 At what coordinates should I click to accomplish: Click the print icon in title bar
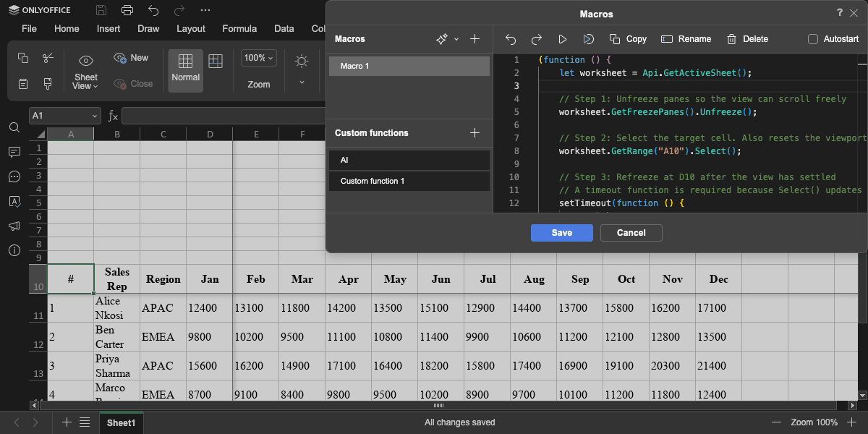tap(127, 10)
